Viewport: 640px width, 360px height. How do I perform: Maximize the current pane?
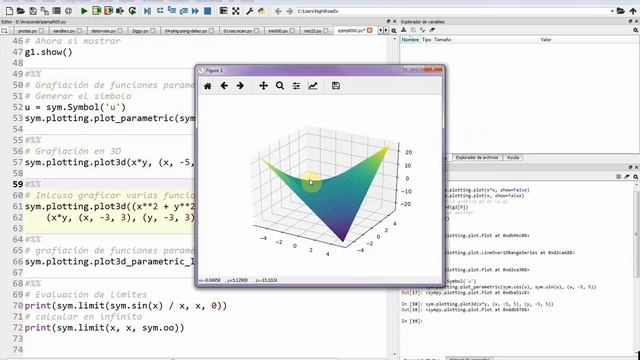pos(223,11)
